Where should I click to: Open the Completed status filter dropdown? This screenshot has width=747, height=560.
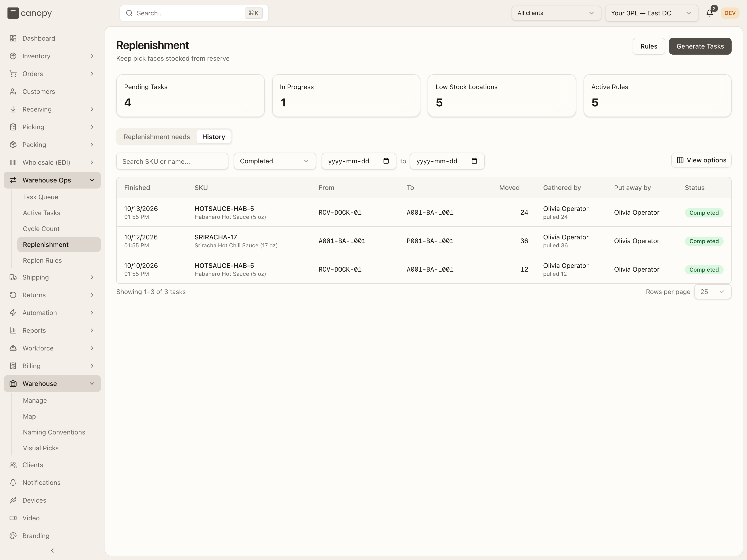pyautogui.click(x=275, y=161)
